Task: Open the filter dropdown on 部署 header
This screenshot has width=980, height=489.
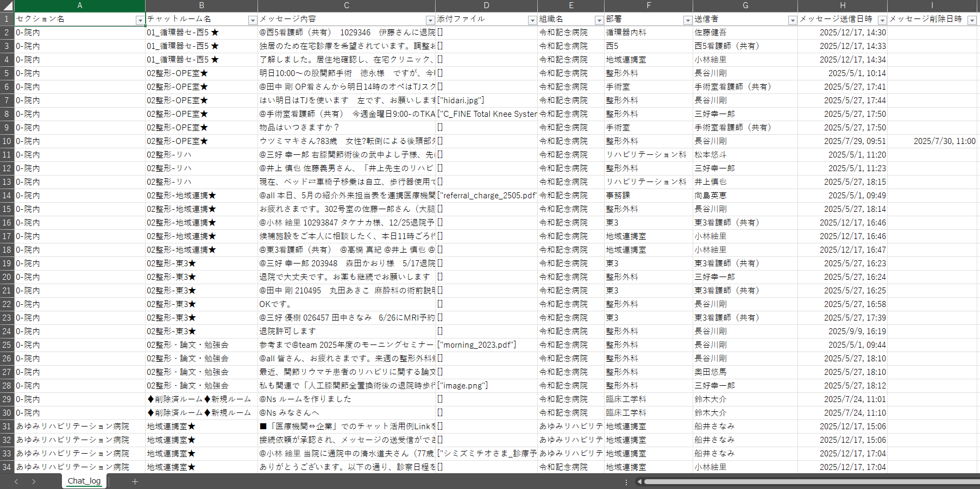Action: click(687, 20)
